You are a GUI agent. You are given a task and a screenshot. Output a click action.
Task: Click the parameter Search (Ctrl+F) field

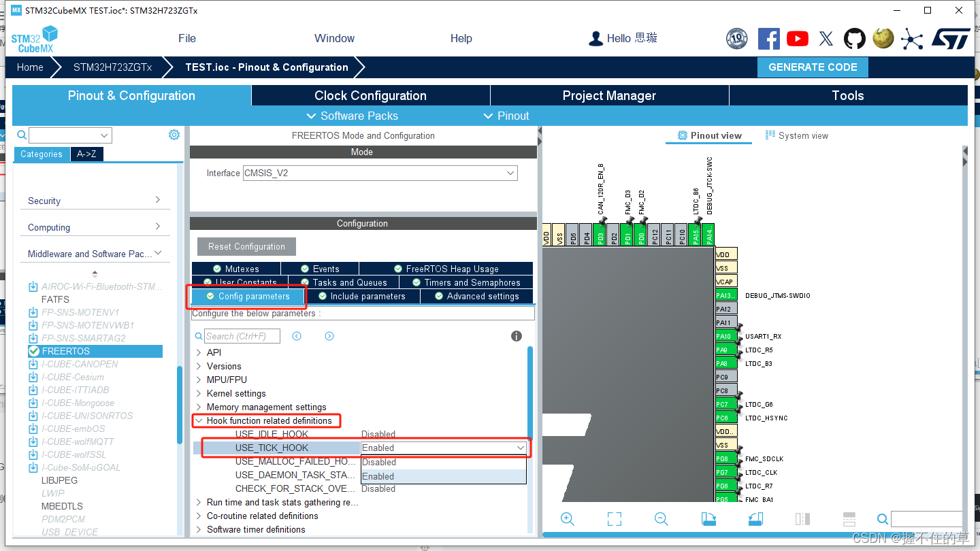244,336
